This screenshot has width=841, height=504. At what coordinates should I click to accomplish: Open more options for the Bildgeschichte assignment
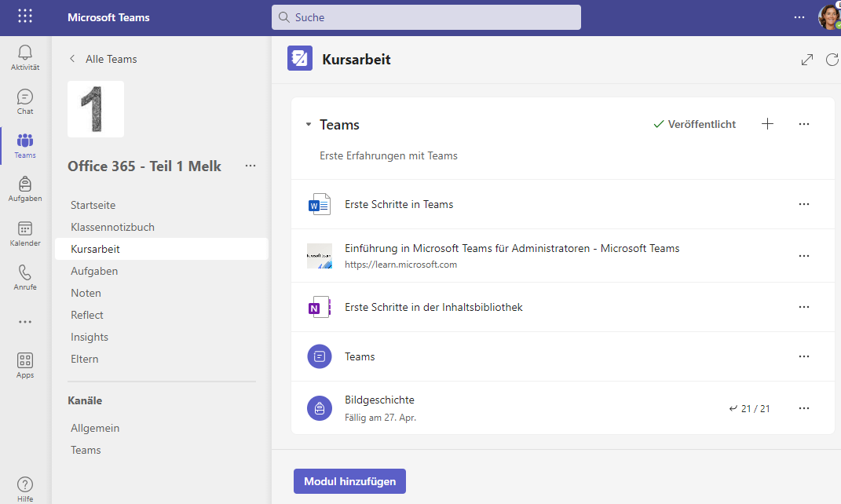pos(803,408)
